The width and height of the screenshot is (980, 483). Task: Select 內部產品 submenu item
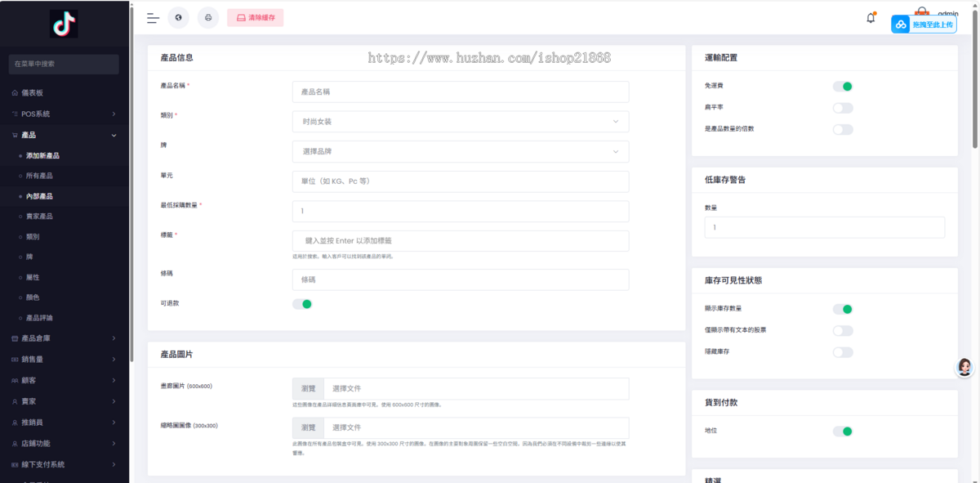click(39, 196)
